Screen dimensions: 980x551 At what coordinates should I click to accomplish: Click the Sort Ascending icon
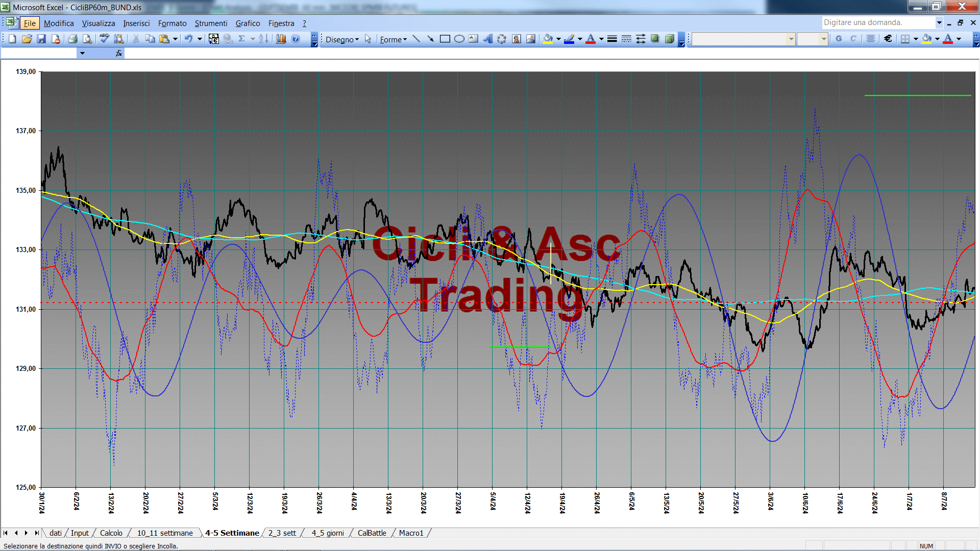coord(263,39)
